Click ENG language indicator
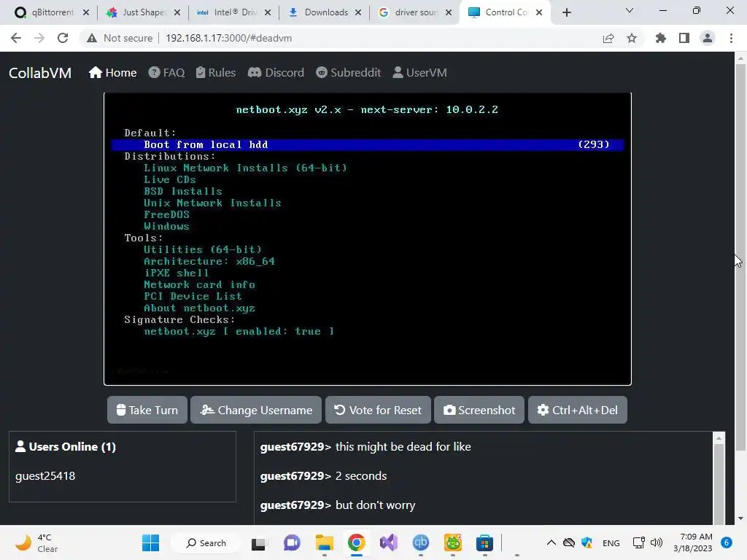747x560 pixels. tap(611, 542)
